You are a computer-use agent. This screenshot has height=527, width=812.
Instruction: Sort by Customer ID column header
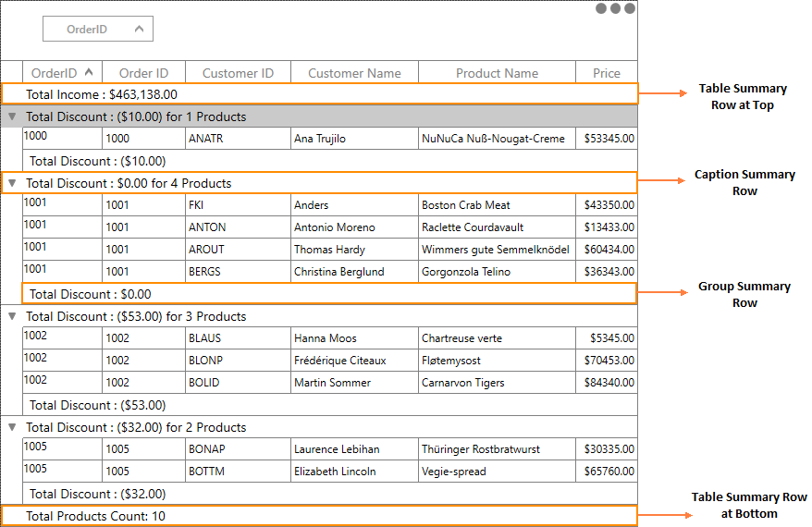tap(238, 73)
